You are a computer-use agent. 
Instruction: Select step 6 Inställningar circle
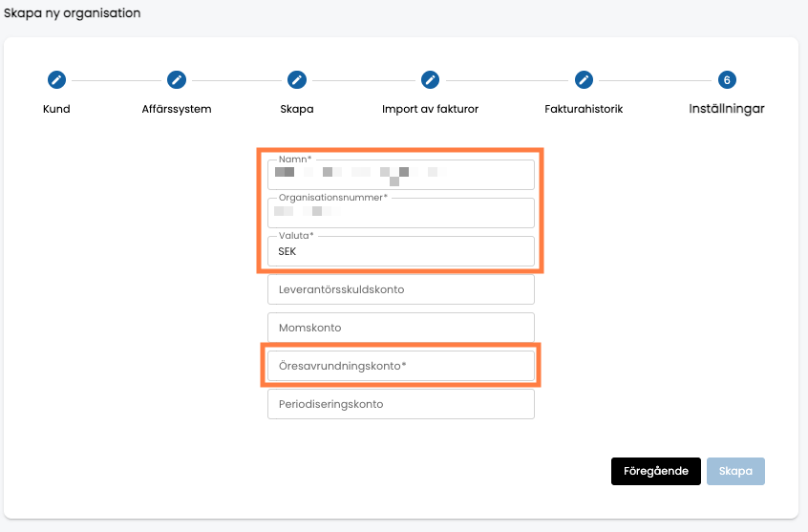point(727,80)
